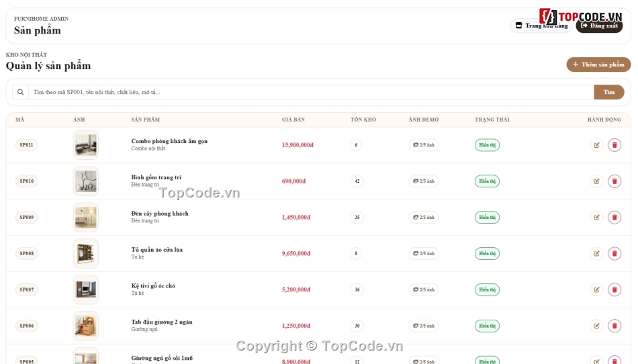Click the SẢN PHẨM column header
The height and width of the screenshot is (364, 638).
[x=145, y=120]
